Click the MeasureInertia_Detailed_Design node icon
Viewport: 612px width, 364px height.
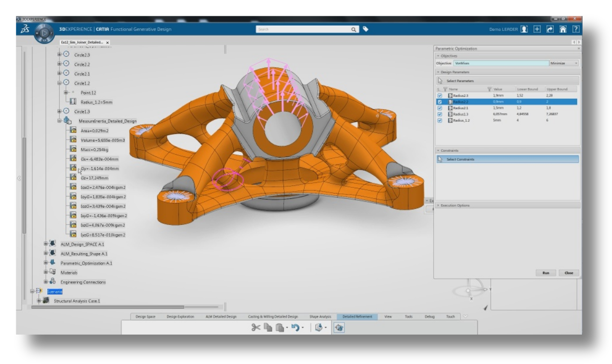coord(67,121)
